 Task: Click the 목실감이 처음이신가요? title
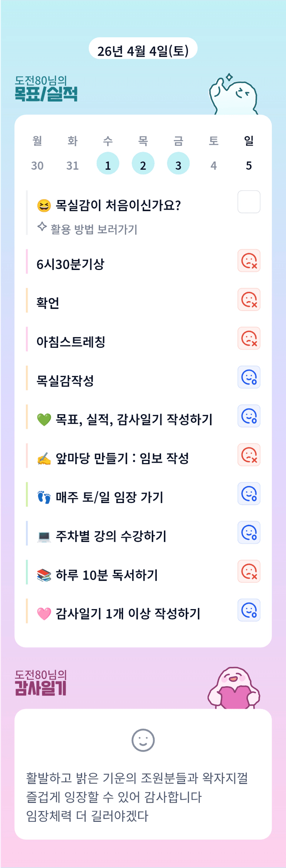click(x=118, y=205)
